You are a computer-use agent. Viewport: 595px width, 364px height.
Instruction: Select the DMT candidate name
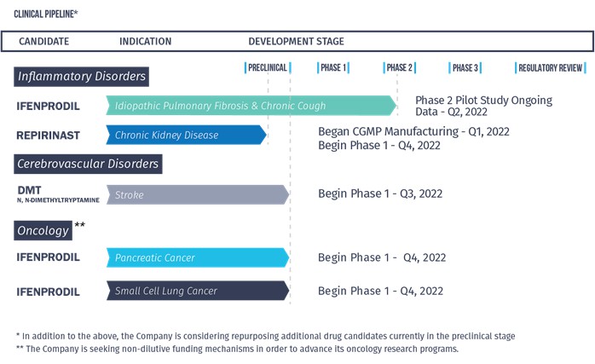(x=29, y=190)
